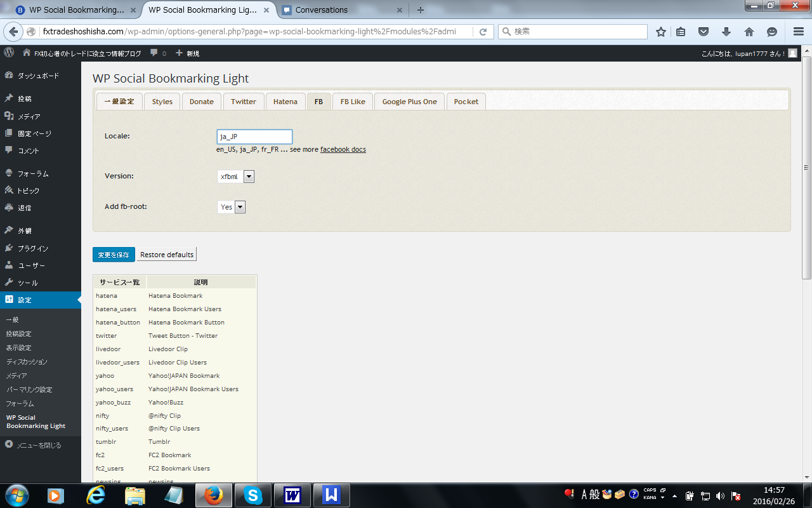Open the comments bubble in admin bar
Image resolution: width=812 pixels, height=508 pixels.
(159, 53)
